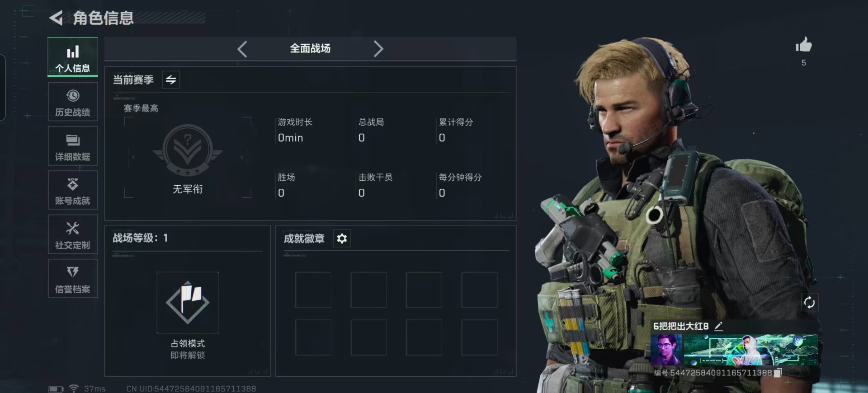Select the 占领模式 mode card
Image resolution: width=868 pixels, height=393 pixels.
pyautogui.click(x=188, y=303)
